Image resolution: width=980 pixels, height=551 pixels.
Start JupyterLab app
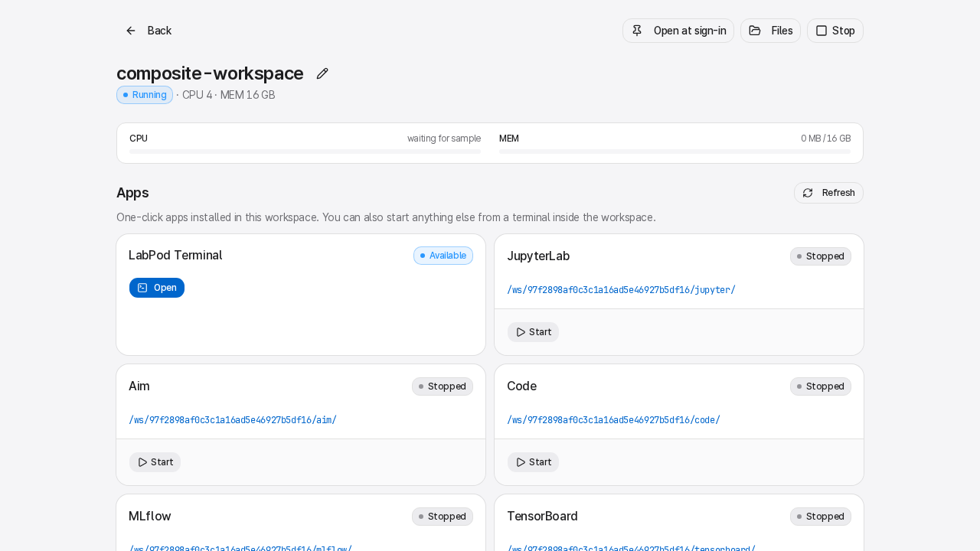533,332
